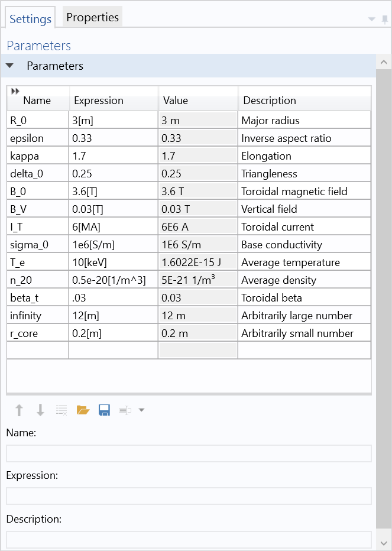This screenshot has height=551, width=392.
Task: Click the Expression input field below table
Action: (x=189, y=496)
